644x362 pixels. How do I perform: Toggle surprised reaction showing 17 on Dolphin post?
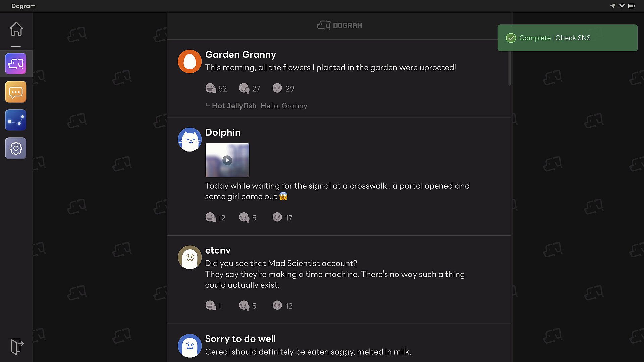(282, 217)
